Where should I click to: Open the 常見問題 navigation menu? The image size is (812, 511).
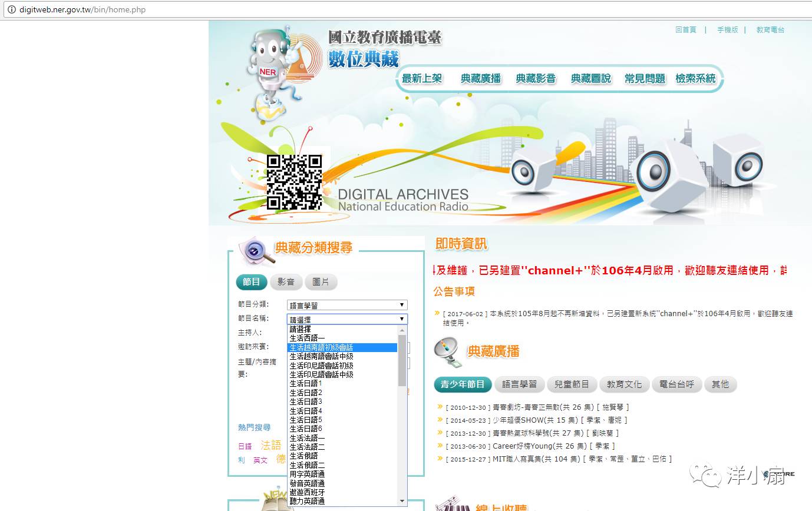(x=645, y=78)
